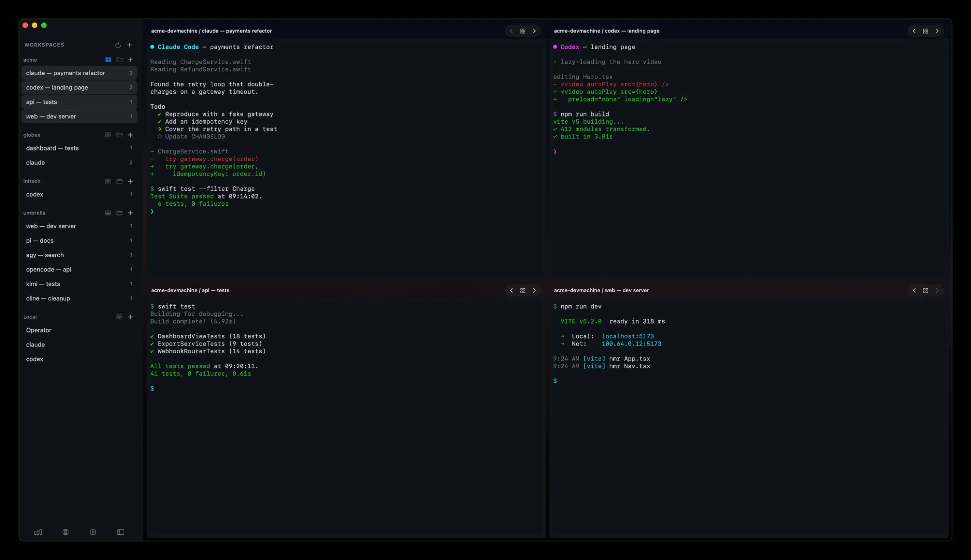971x560 pixels.
Task: Toggle grid layout for globex workspace
Action: 108,135
